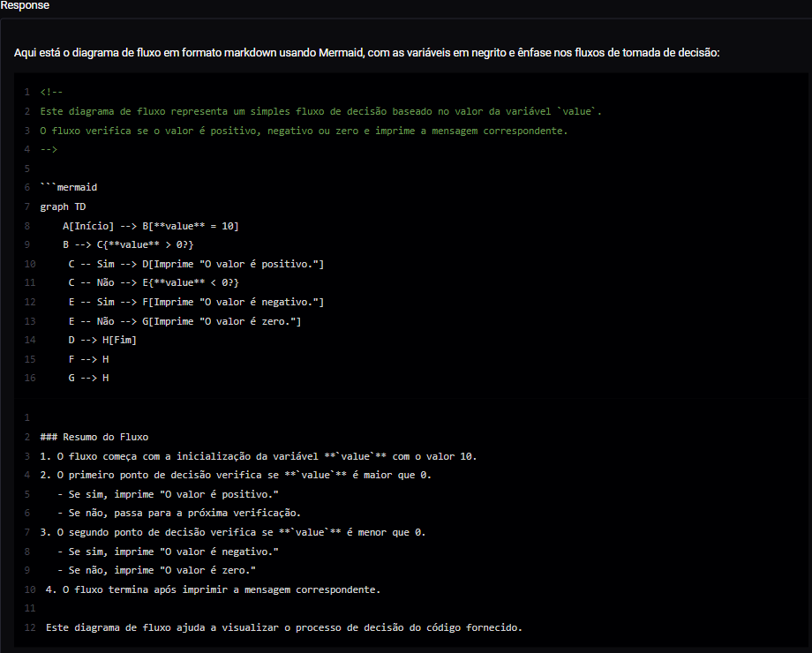Click the '-->' comment closing line
812x653 pixels.
[x=49, y=149]
